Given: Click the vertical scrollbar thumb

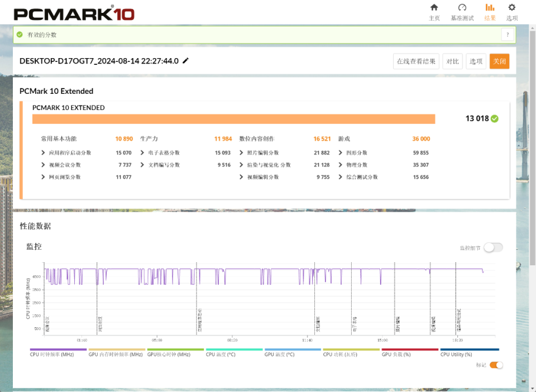Looking at the screenshot, I should click(x=532, y=147).
